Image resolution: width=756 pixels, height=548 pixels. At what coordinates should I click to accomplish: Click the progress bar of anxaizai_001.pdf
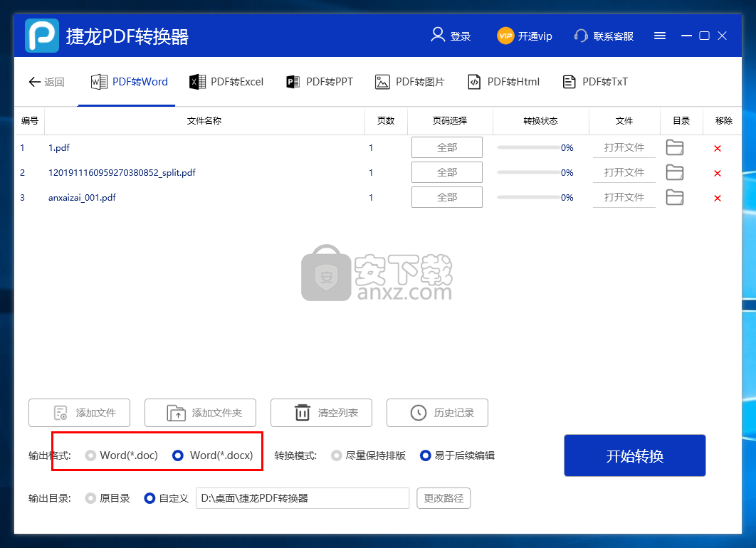[x=528, y=197]
